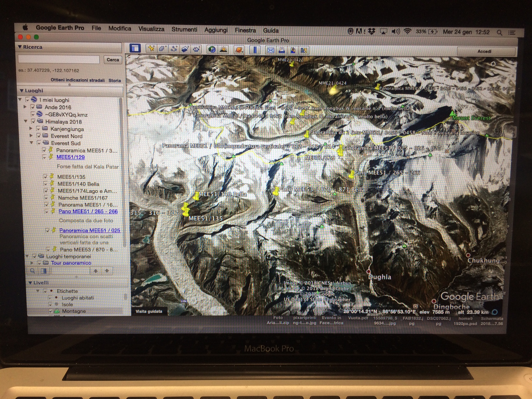This screenshot has height=399, width=532.
Task: Toggle the sunlight across landscape tool
Action: tap(223, 50)
